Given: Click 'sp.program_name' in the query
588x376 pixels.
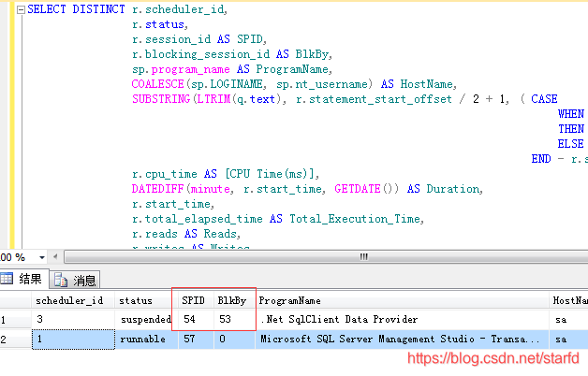Looking at the screenshot, I should click(181, 69).
